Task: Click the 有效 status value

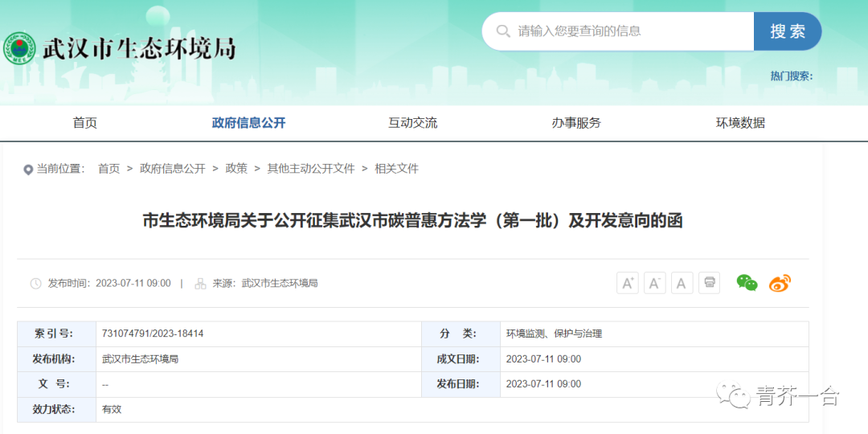Action: pos(111,410)
